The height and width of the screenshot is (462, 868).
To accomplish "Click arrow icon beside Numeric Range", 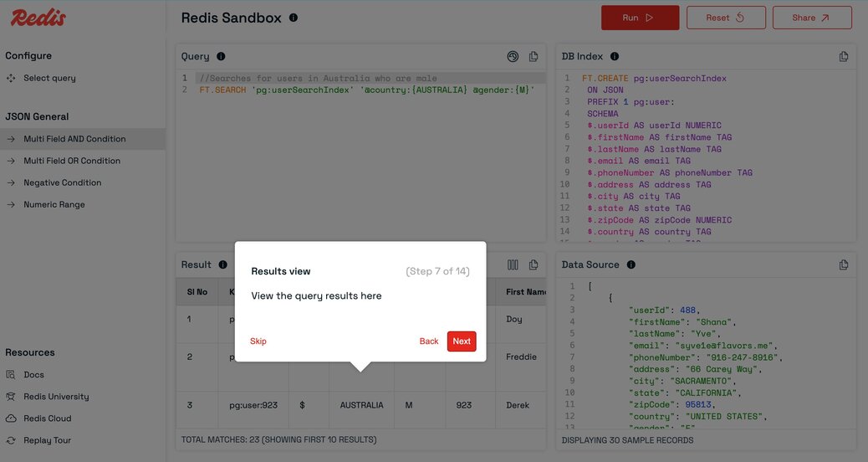I will [11, 204].
